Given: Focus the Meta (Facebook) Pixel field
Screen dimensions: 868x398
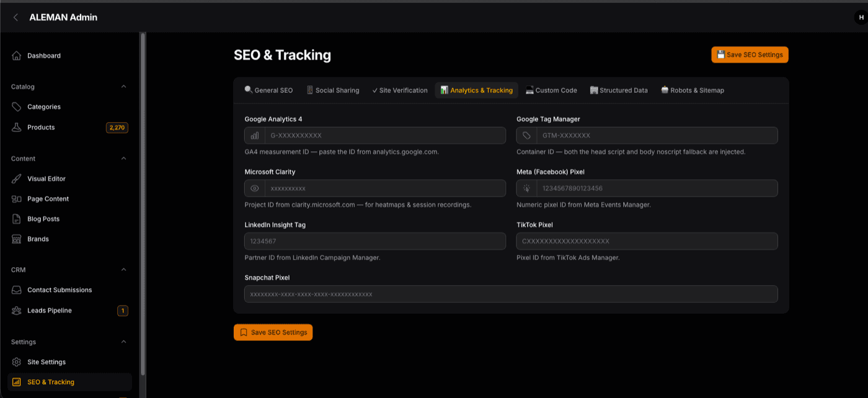Looking at the screenshot, I should point(657,188).
